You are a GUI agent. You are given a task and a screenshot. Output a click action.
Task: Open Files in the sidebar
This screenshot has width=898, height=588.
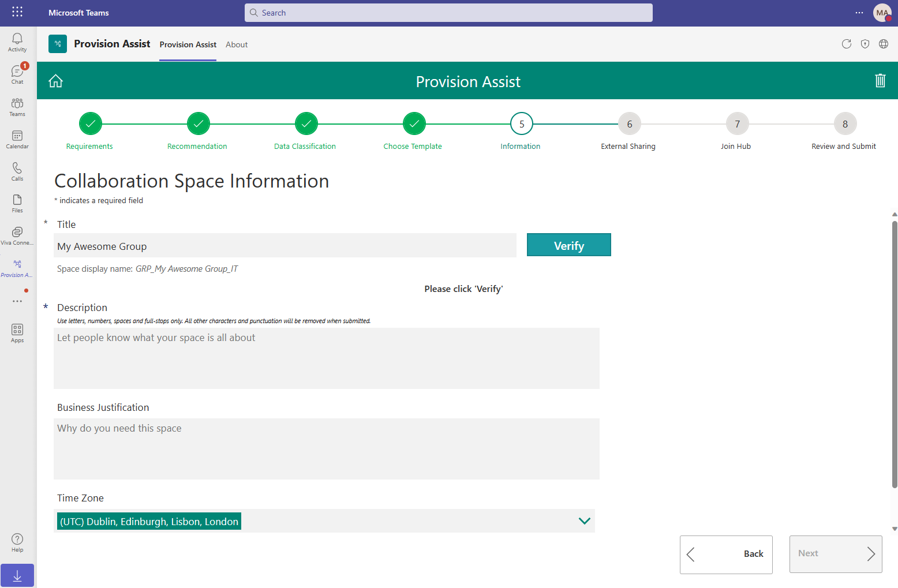17,203
